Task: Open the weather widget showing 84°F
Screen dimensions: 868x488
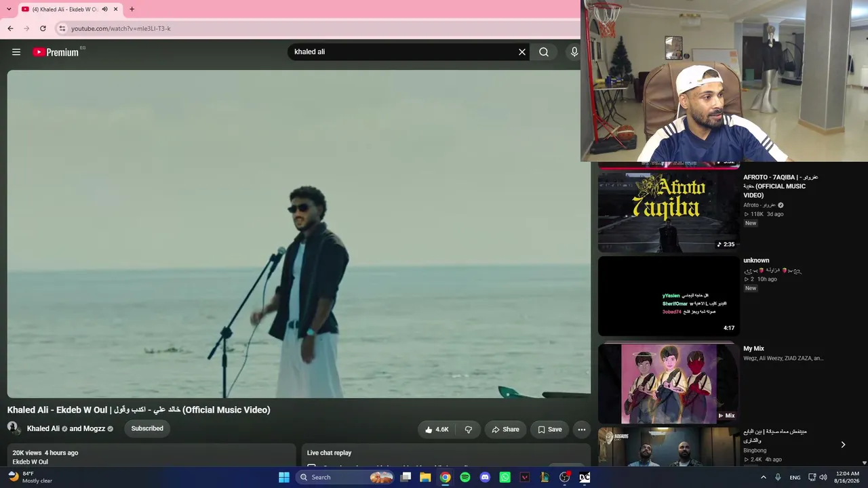Action: click(30, 477)
